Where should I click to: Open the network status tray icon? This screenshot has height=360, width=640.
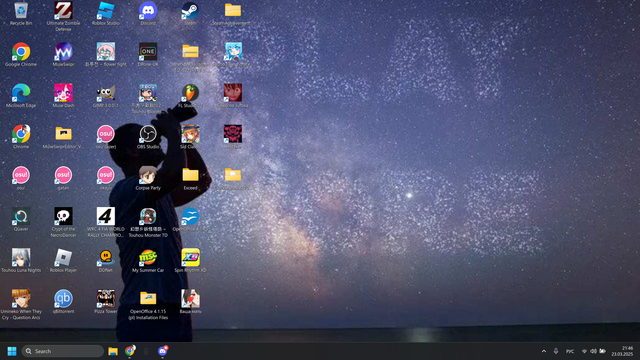coord(584,351)
